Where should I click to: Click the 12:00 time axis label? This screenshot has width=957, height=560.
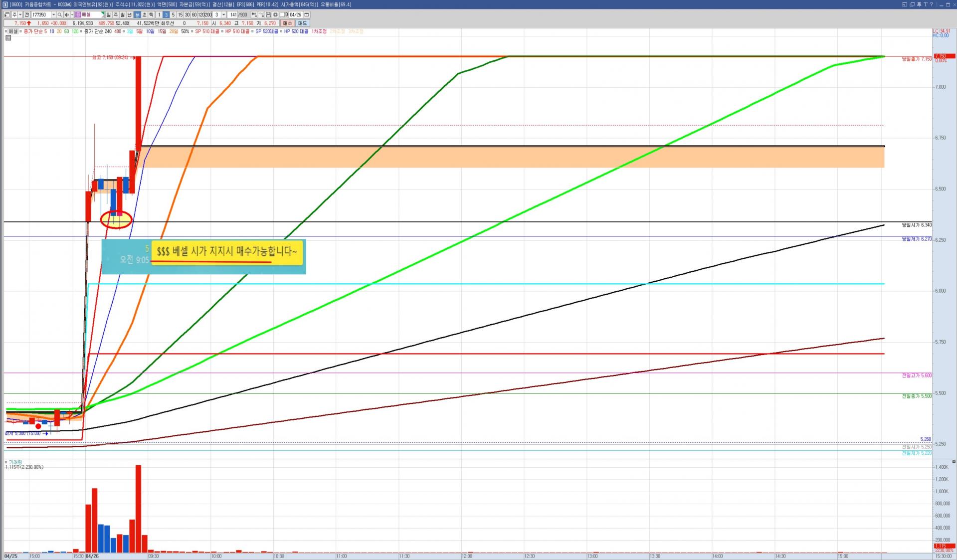pos(467,556)
